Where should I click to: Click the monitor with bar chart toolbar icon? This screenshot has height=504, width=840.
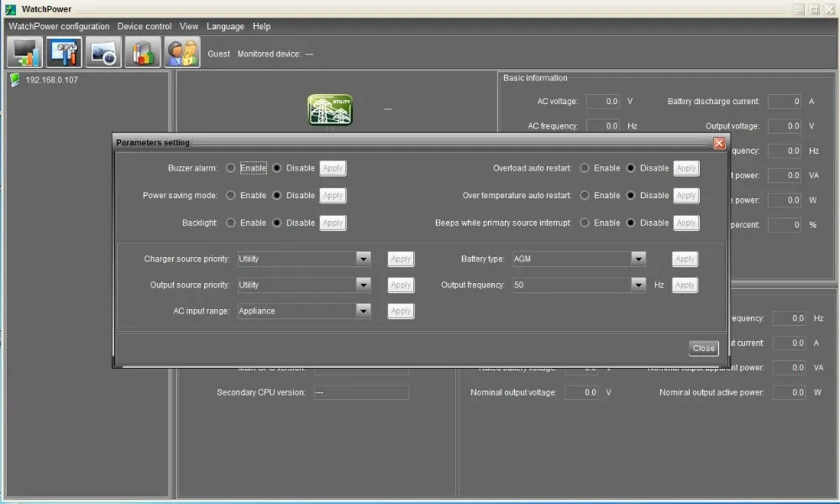point(24,52)
